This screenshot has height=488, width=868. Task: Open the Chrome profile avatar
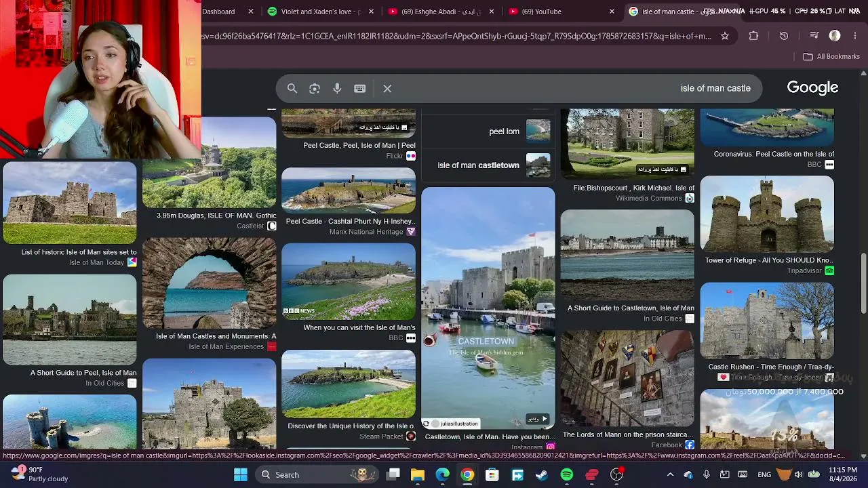pyautogui.click(x=835, y=36)
